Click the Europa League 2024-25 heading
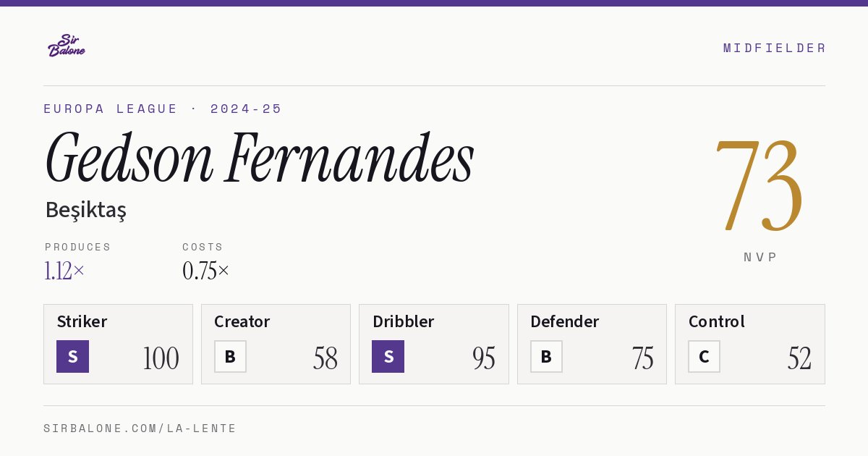This screenshot has width=868, height=456. coord(163,109)
